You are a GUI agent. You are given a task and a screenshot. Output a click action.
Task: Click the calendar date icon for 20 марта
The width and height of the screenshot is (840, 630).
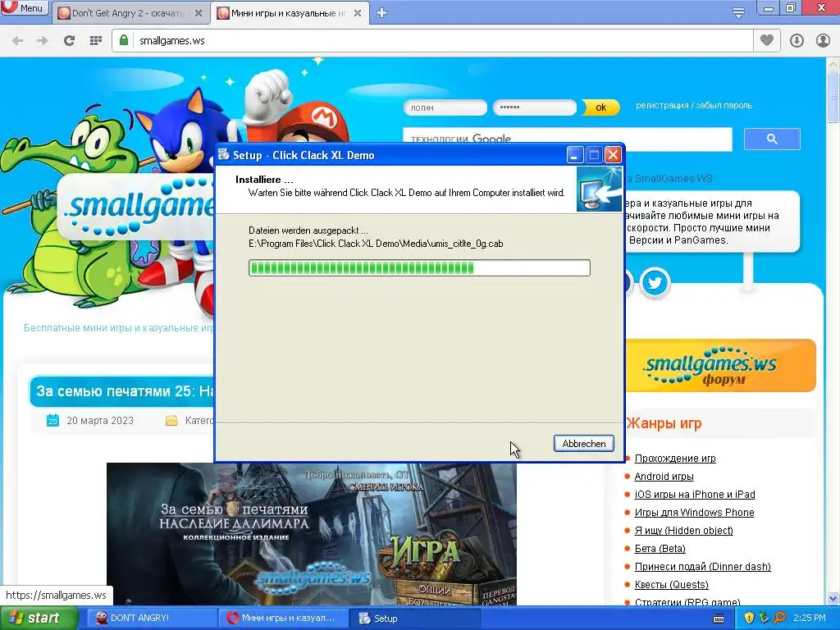[52, 421]
